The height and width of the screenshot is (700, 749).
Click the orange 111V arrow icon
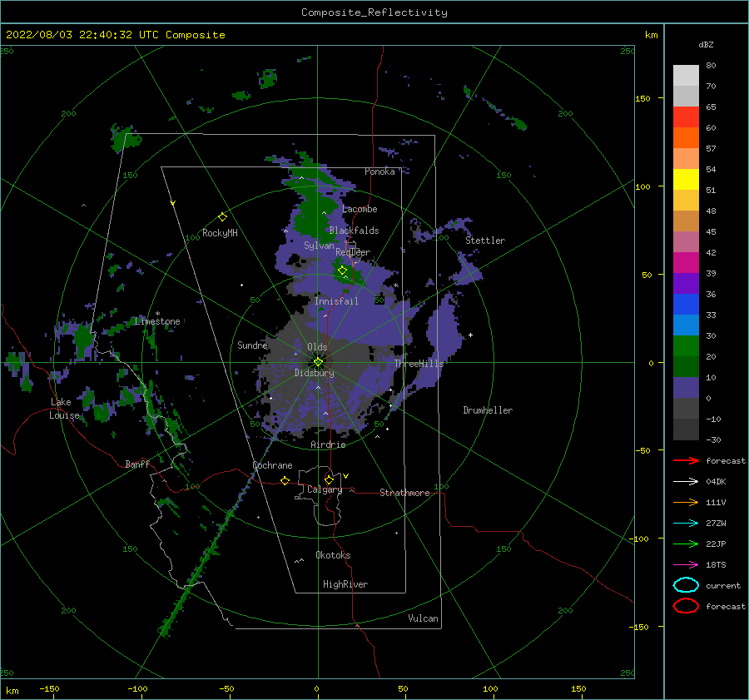(x=686, y=502)
